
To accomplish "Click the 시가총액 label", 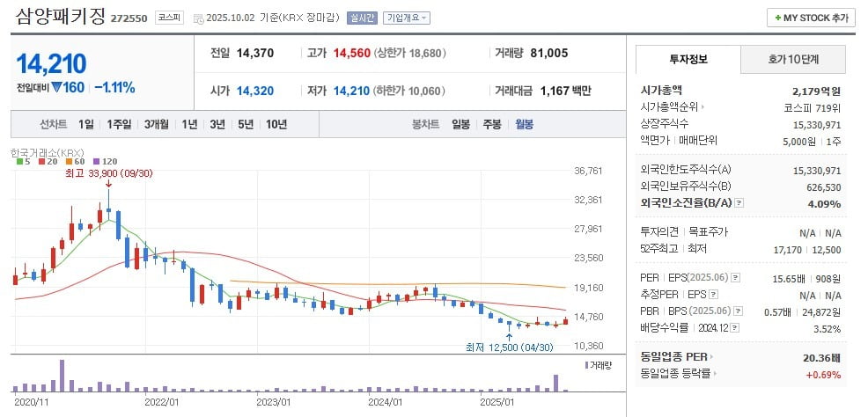I will point(661,90).
